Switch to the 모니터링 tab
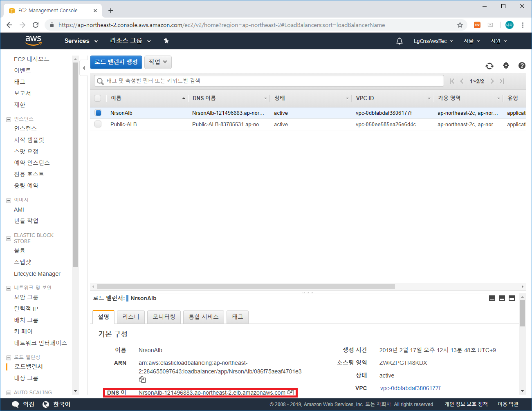The height and width of the screenshot is (411, 532). tap(164, 317)
